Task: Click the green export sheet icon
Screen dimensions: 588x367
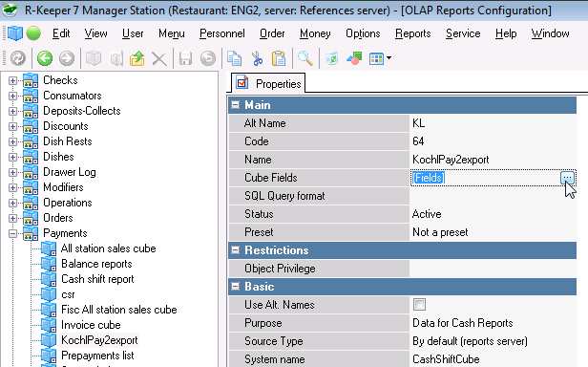Action: click(332, 58)
